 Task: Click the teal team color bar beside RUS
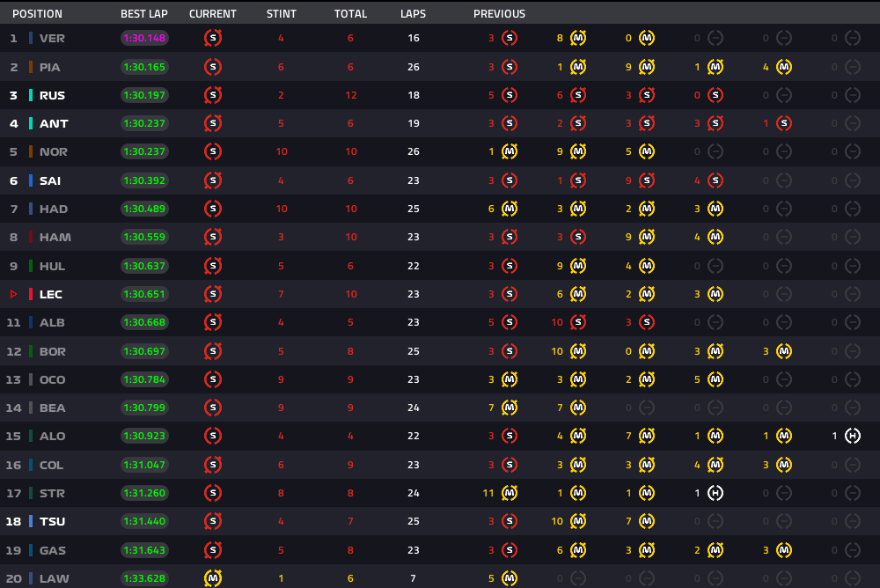coord(31,95)
